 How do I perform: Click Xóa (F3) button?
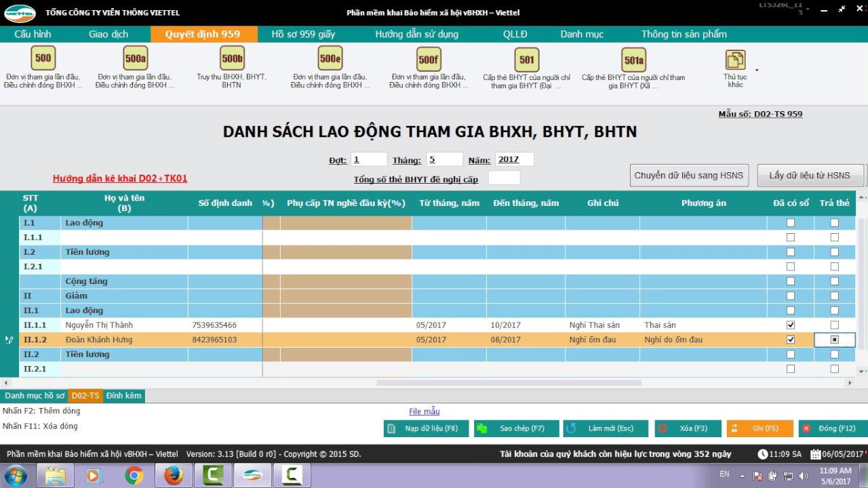coord(688,428)
